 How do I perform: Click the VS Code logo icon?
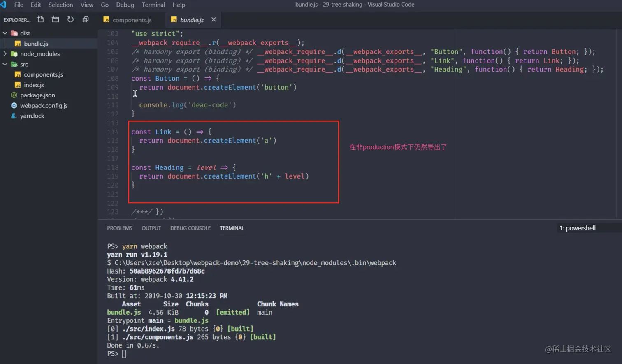point(3,5)
